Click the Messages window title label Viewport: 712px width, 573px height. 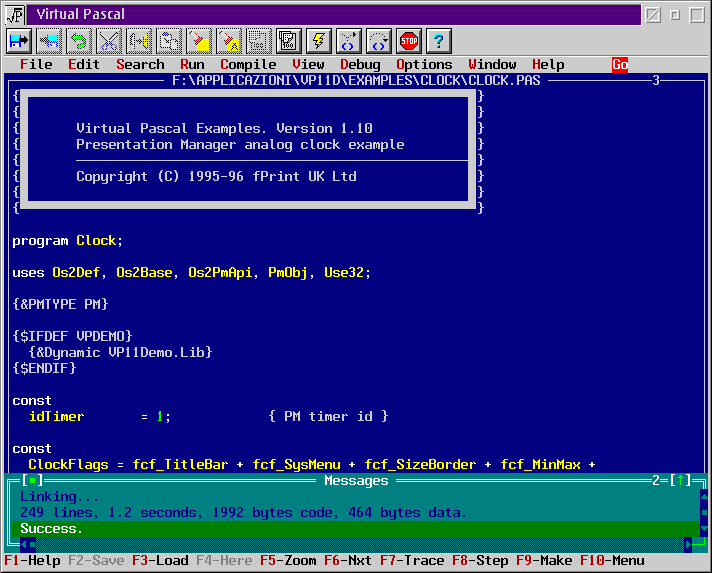click(356, 480)
